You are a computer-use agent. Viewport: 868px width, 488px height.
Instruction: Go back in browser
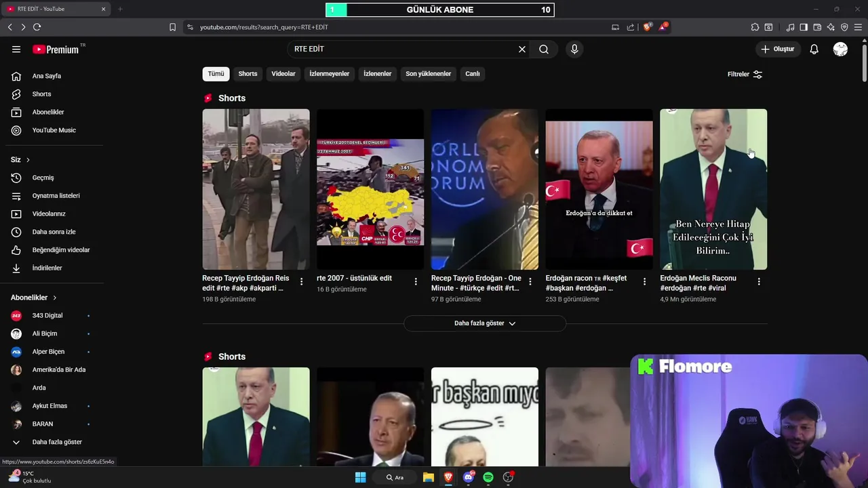coord(9,27)
